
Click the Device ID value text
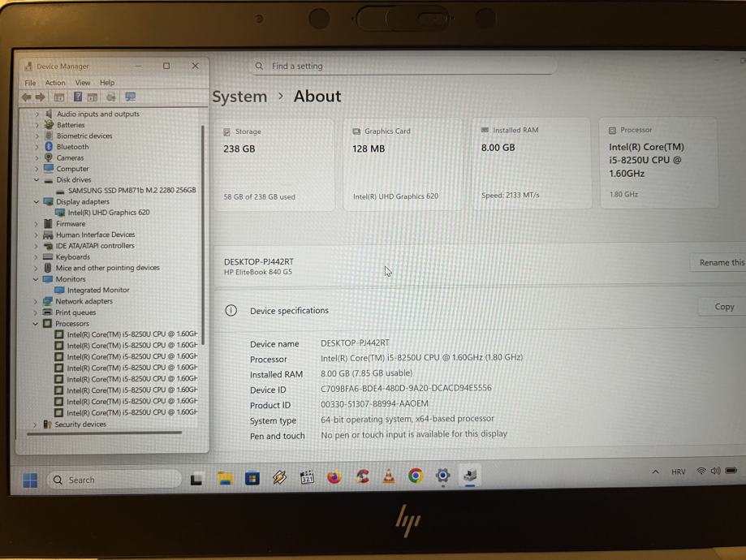[406, 388]
